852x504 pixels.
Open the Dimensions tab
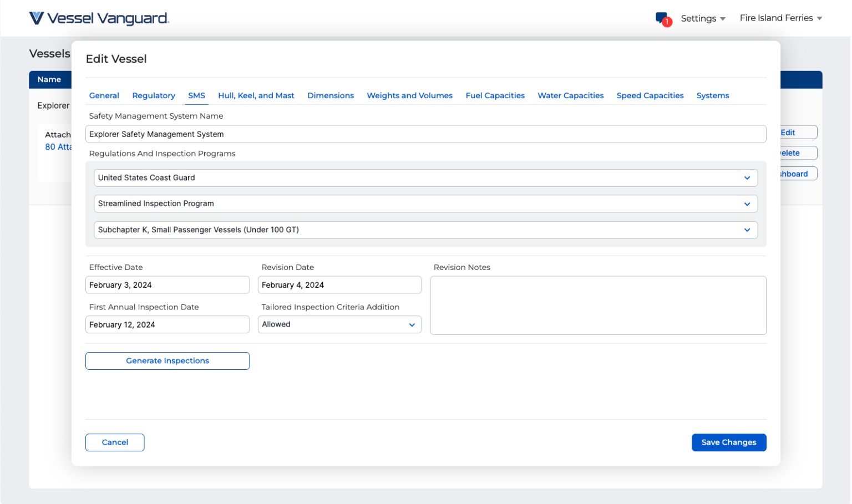point(331,95)
